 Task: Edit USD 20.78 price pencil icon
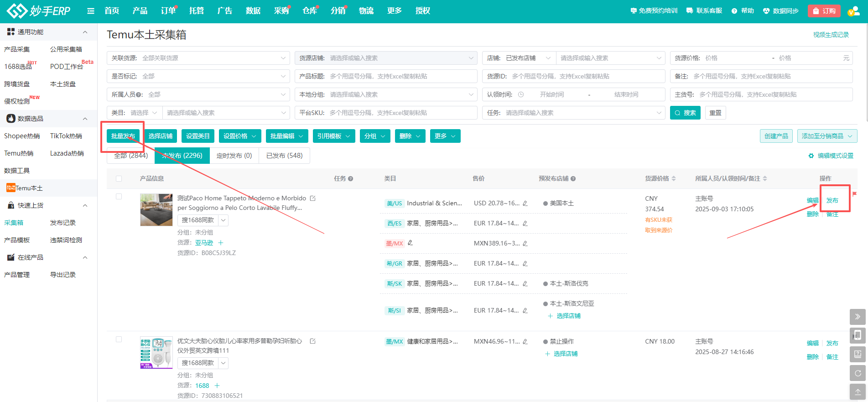point(525,204)
